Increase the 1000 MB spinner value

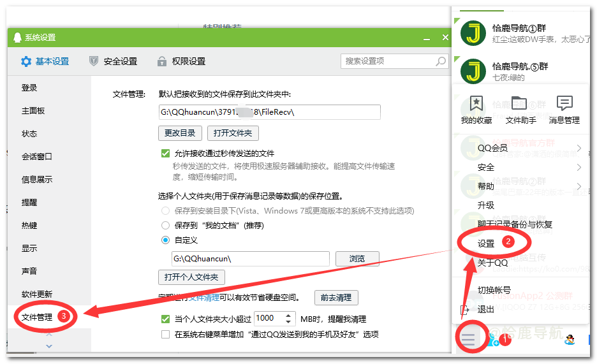pos(288,316)
